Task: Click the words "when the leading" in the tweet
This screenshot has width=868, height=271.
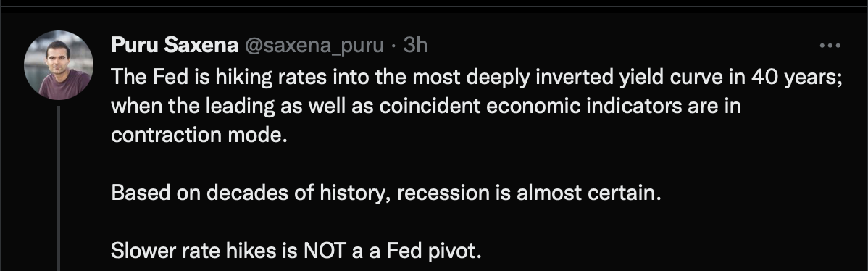Action: click(193, 106)
